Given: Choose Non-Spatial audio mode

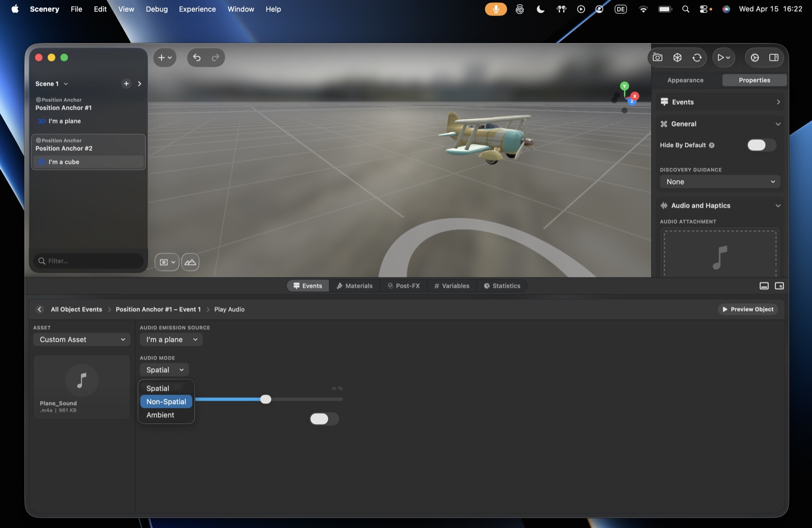Looking at the screenshot, I should (166, 402).
